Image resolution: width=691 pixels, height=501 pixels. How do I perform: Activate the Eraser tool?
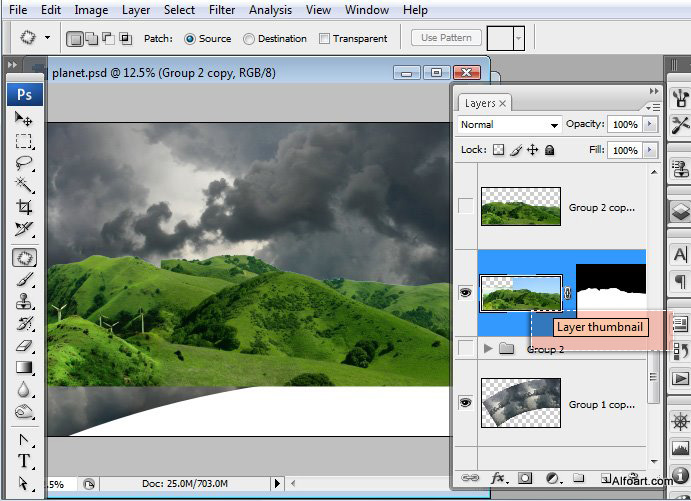click(24, 345)
